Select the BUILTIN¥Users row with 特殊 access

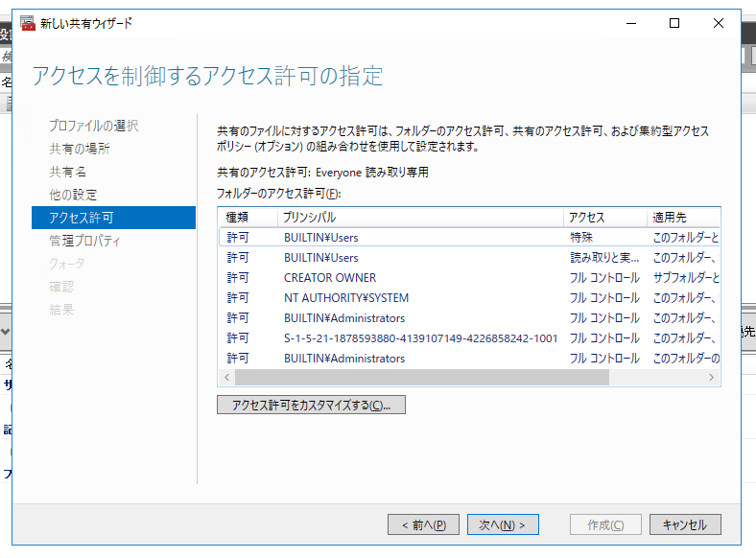[469, 237]
